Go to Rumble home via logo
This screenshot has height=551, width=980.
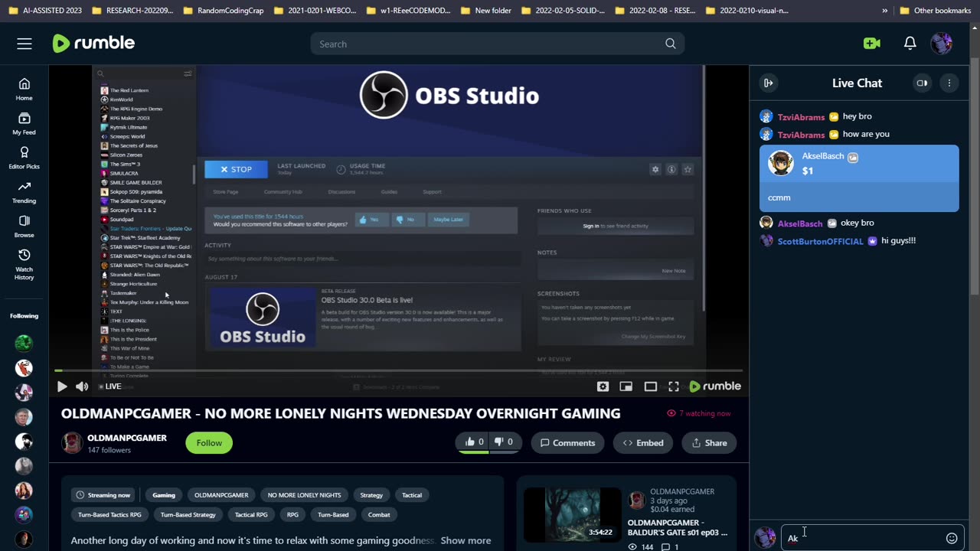point(93,44)
